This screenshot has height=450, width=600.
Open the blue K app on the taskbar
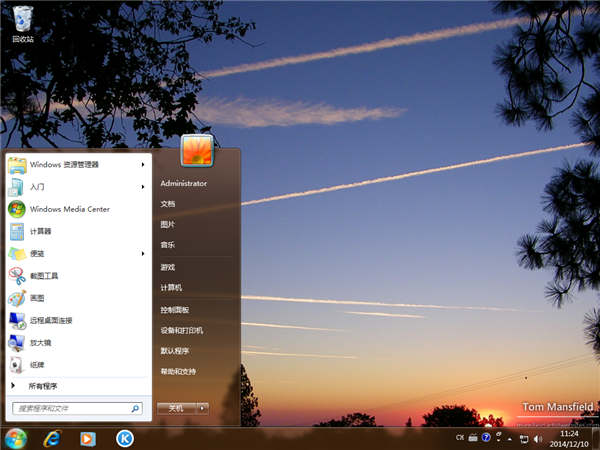point(125,439)
